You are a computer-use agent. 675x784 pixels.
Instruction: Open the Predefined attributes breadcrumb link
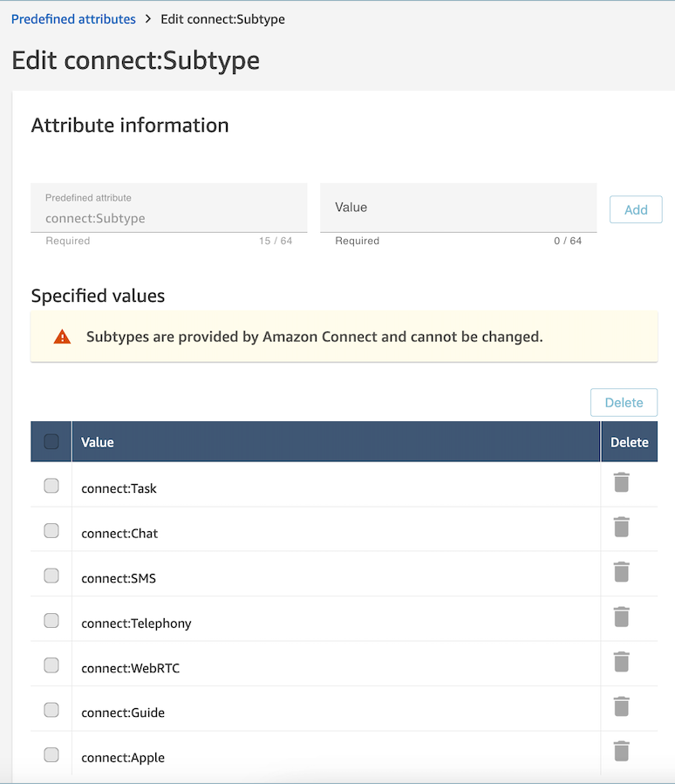coord(73,19)
